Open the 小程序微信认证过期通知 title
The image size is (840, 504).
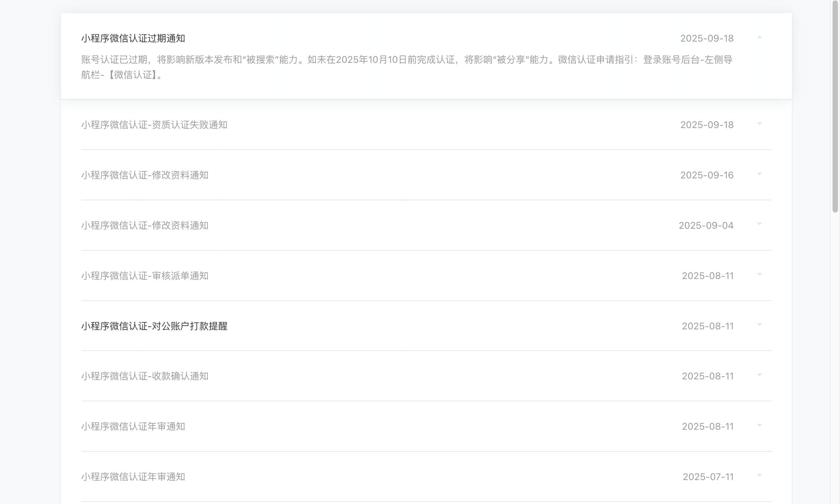click(133, 39)
